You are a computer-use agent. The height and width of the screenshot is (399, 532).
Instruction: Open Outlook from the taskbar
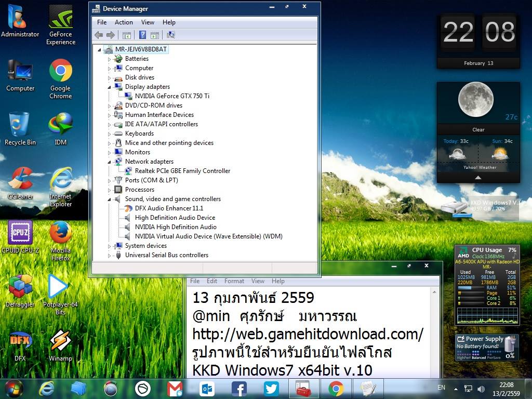pos(207,389)
